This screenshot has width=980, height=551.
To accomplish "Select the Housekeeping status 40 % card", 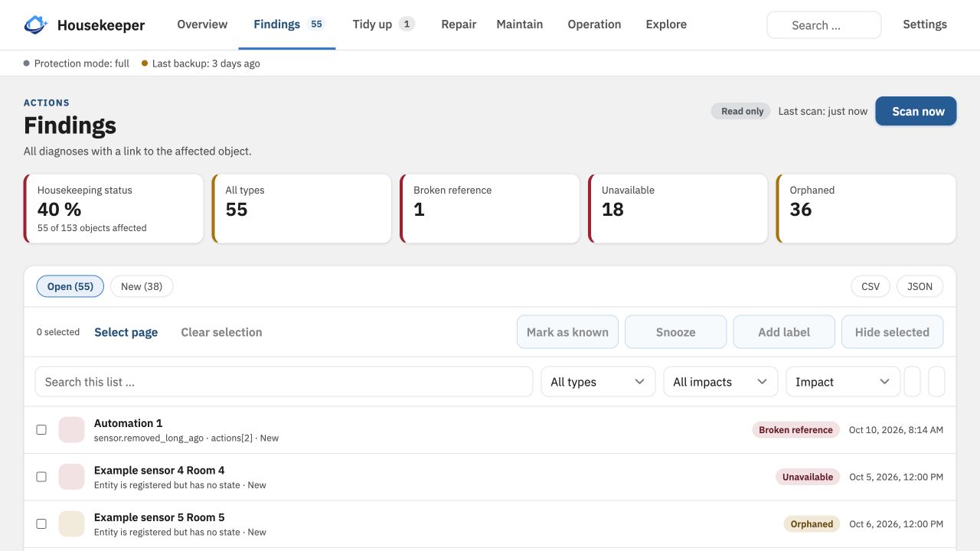I will tap(114, 209).
